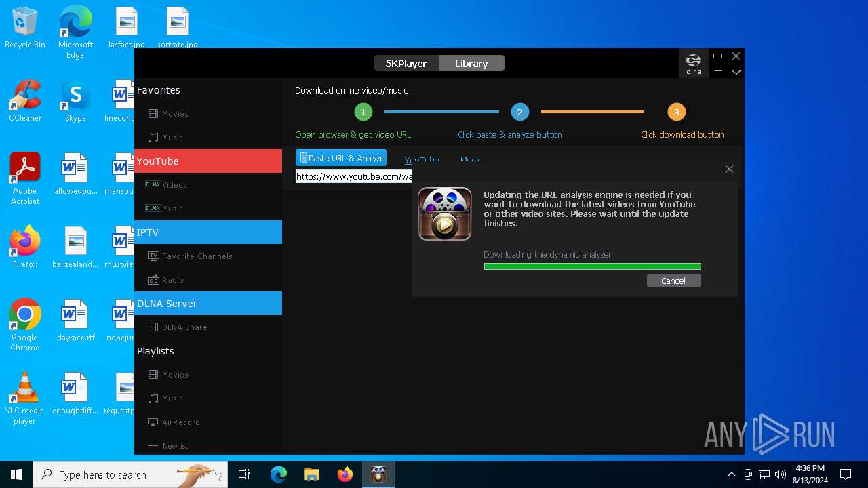868x488 pixels.
Task: Click step 2 circle icon
Action: click(x=519, y=112)
